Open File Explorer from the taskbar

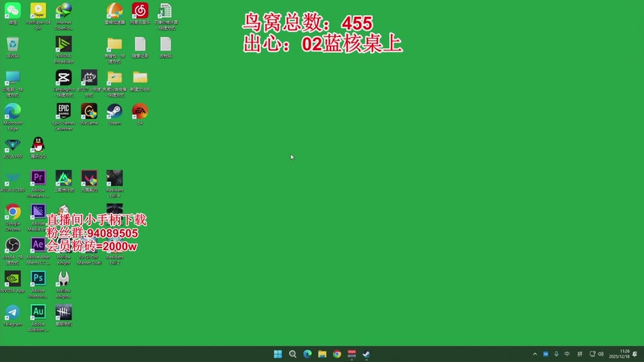click(323, 354)
